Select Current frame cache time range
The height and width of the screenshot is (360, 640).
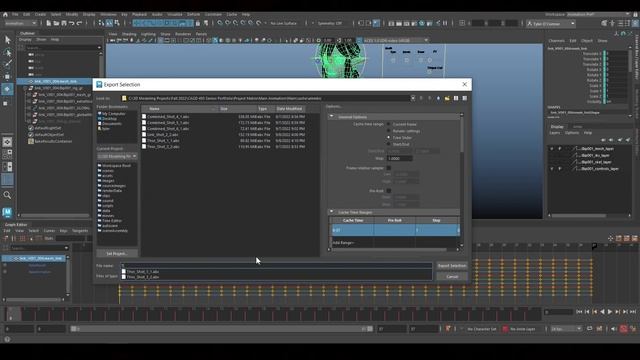coord(389,124)
